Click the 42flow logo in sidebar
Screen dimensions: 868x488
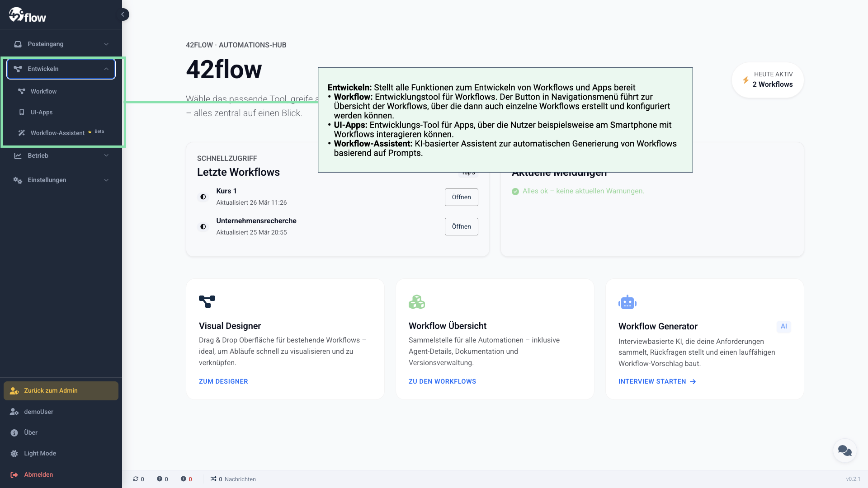point(28,15)
